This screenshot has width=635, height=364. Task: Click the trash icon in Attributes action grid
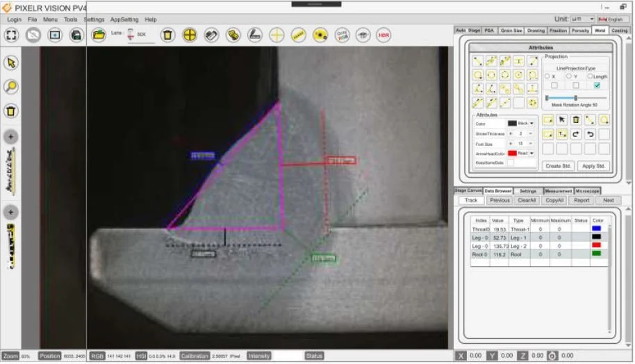(576, 120)
